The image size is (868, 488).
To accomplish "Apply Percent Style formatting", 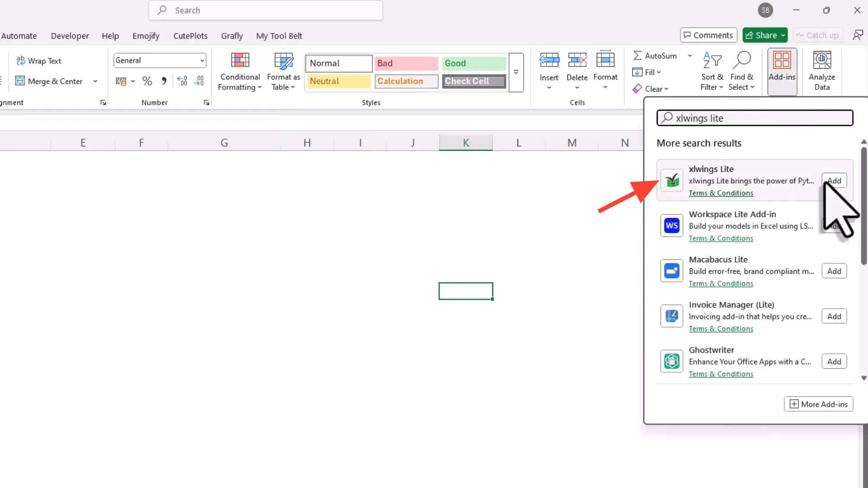I will 146,81.
